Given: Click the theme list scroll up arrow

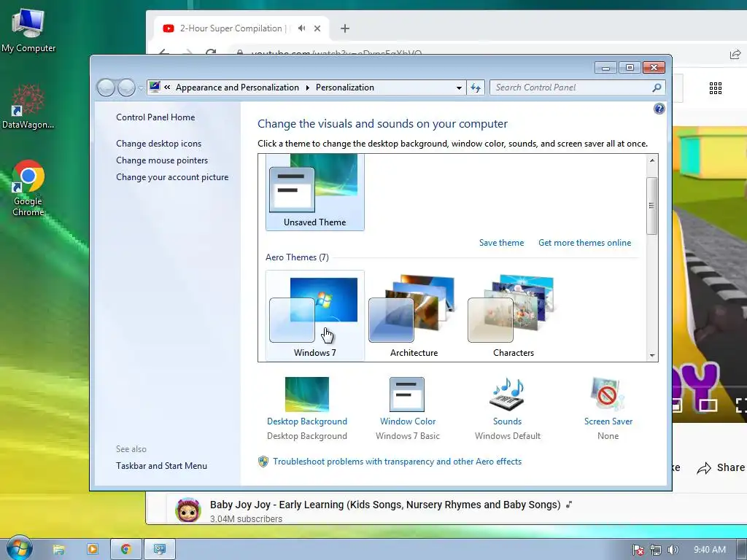Looking at the screenshot, I should (x=652, y=160).
